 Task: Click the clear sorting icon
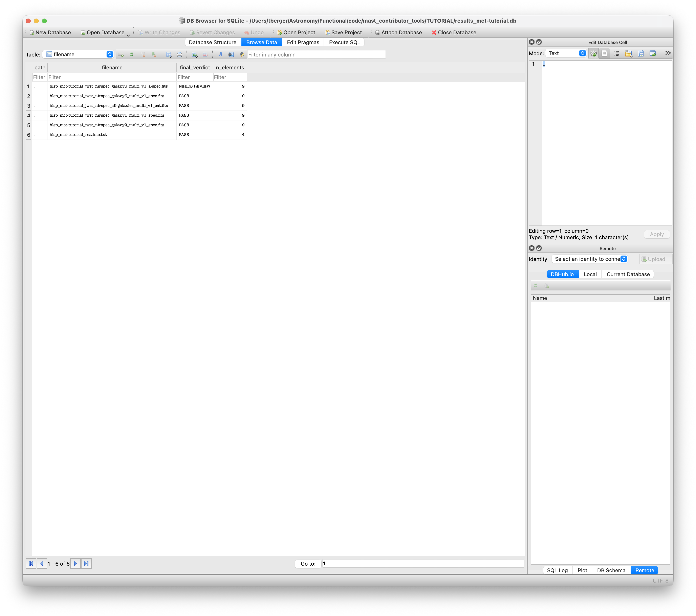click(x=154, y=54)
